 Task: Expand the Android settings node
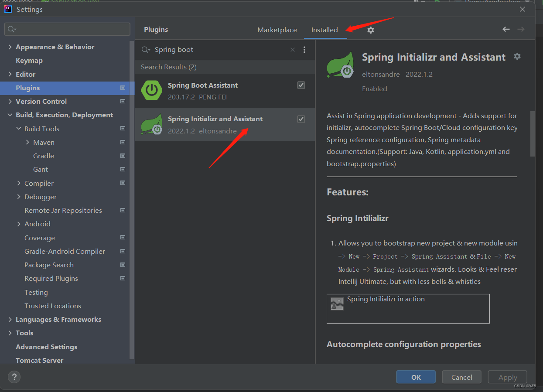[19, 224]
